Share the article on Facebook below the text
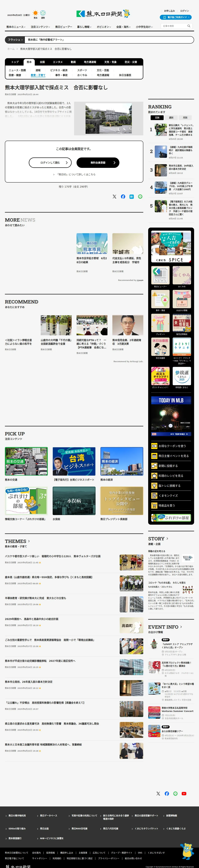The height and width of the screenshot is (868, 199). [x=123, y=196]
